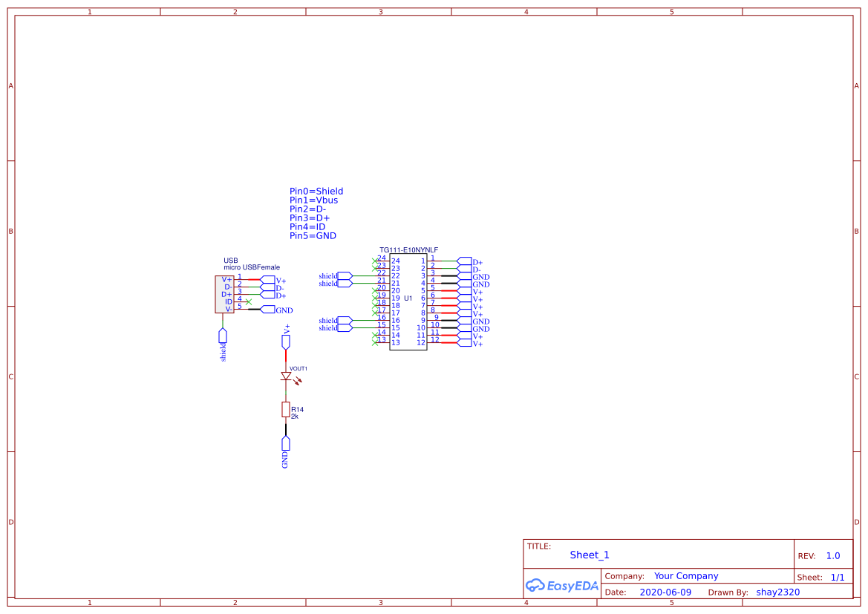Click the Pin0=Shield annotation note

click(x=316, y=191)
